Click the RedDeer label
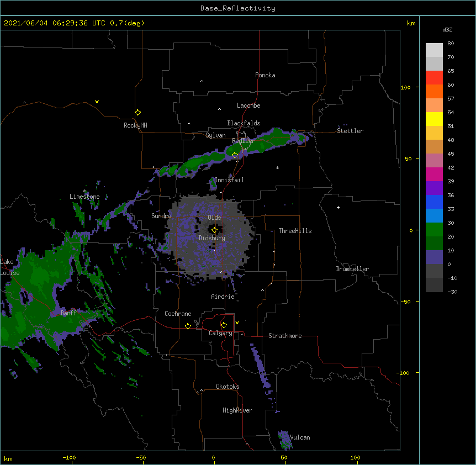This screenshot has height=465, width=476. 243,141
